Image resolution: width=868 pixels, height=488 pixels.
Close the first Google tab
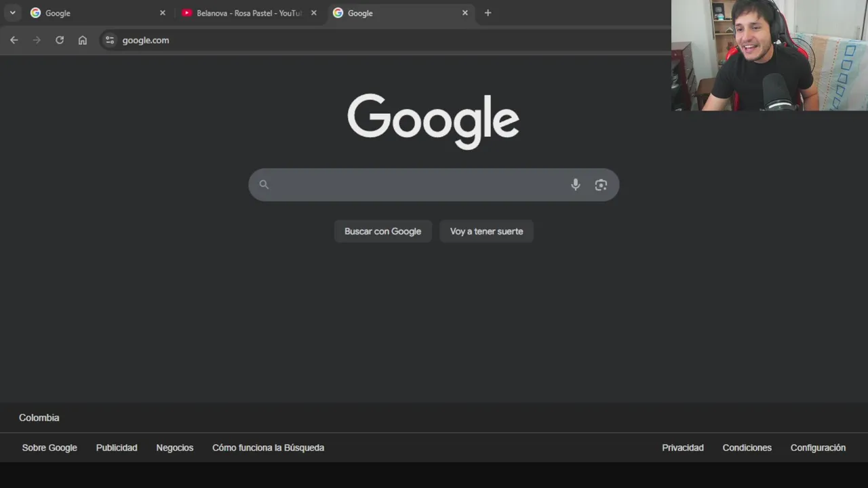[x=162, y=13]
